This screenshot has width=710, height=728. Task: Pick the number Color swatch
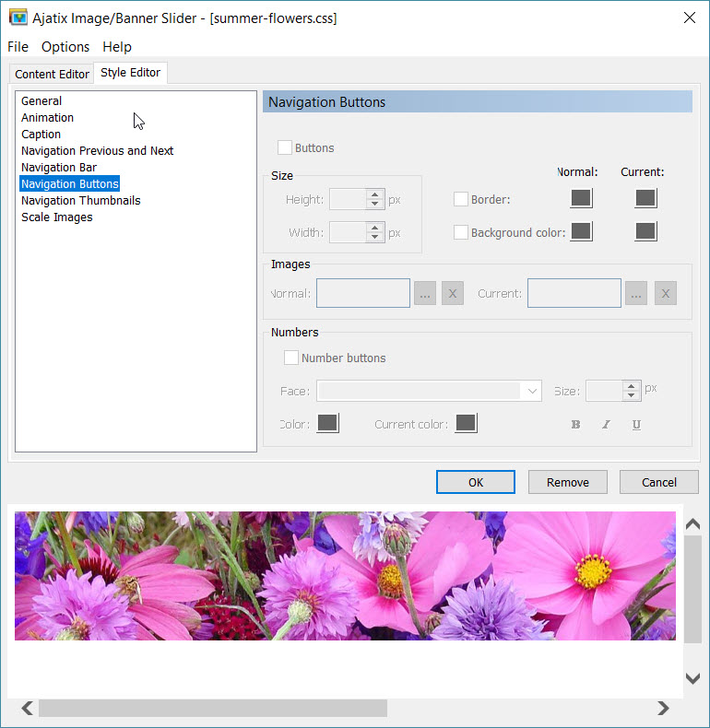(x=327, y=423)
